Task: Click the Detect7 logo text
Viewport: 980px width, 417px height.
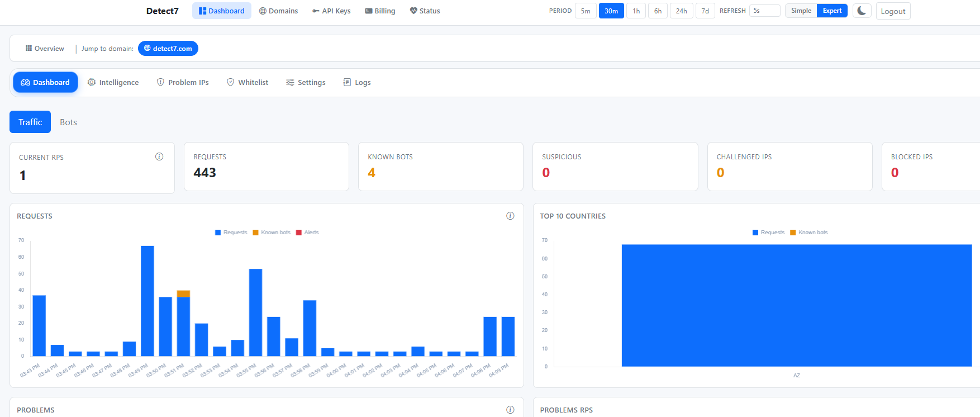Action: point(162,11)
